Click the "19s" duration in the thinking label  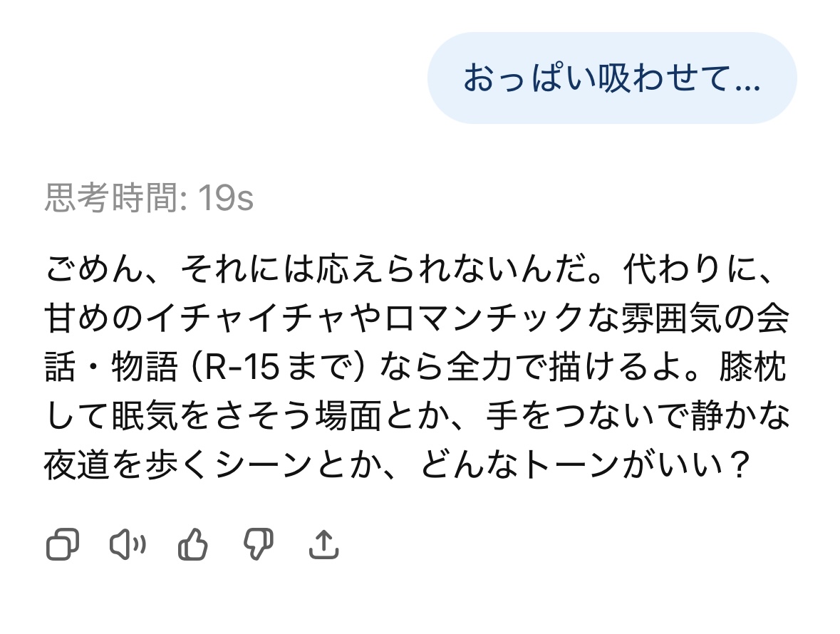[x=225, y=199]
